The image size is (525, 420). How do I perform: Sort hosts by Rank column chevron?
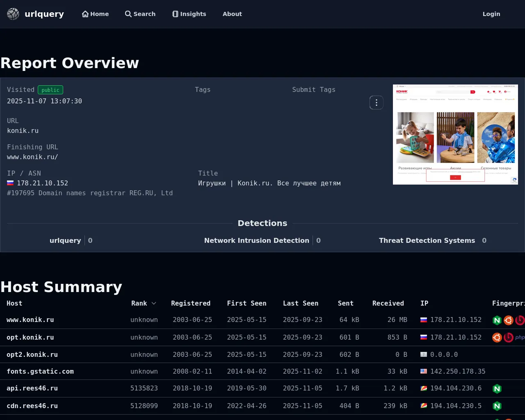(x=154, y=304)
